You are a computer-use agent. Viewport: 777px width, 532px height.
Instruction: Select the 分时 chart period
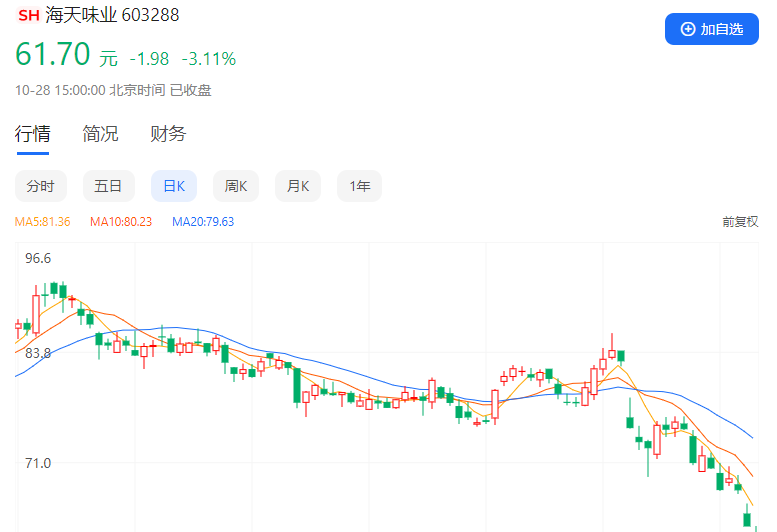(41, 186)
